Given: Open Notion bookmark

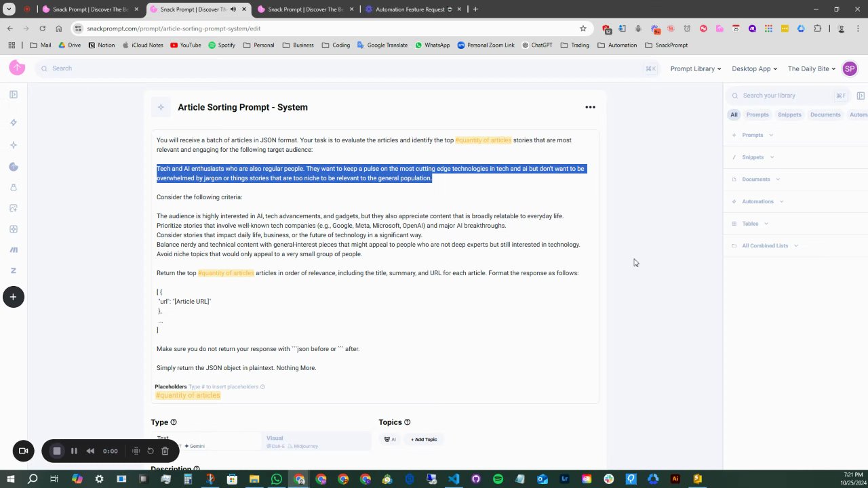Looking at the screenshot, I should (x=102, y=45).
